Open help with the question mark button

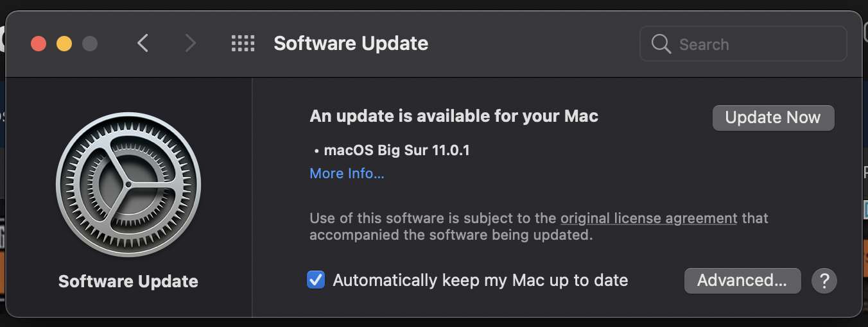[x=824, y=280]
